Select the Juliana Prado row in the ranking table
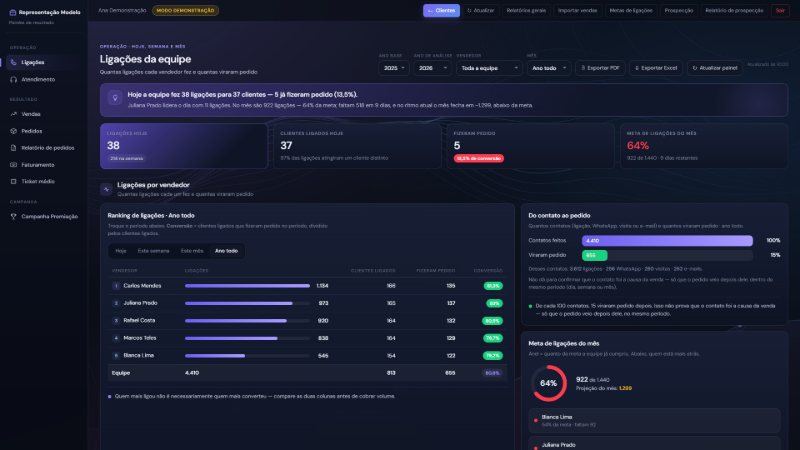The height and width of the screenshot is (450, 800). [x=307, y=304]
